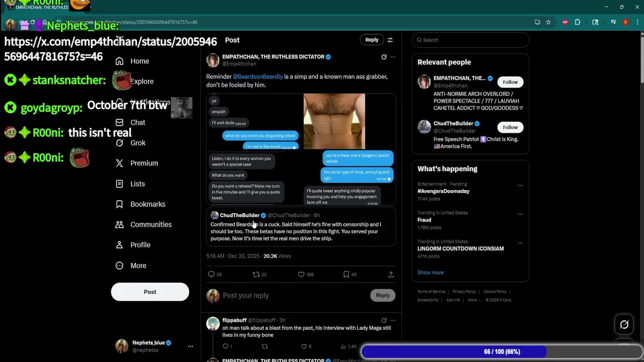
Task: Click Grok icon on flippabuff reply
Action: [x=384, y=320]
